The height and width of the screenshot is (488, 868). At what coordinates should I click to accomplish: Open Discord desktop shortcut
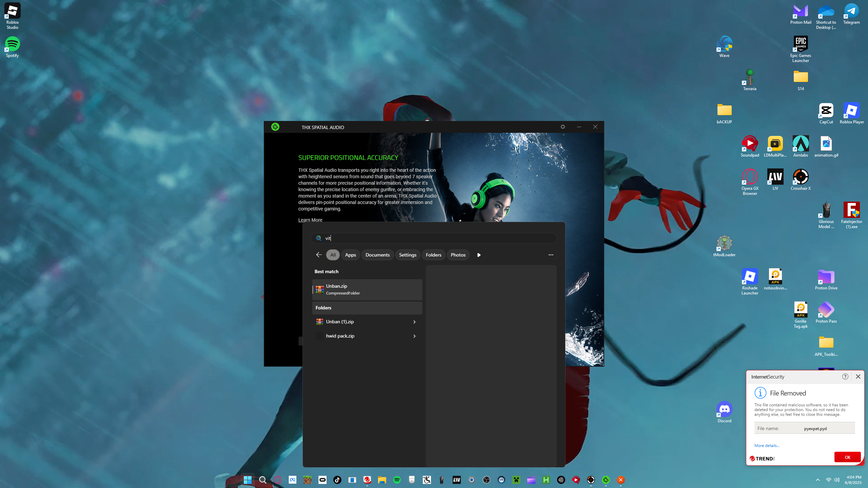tap(724, 409)
